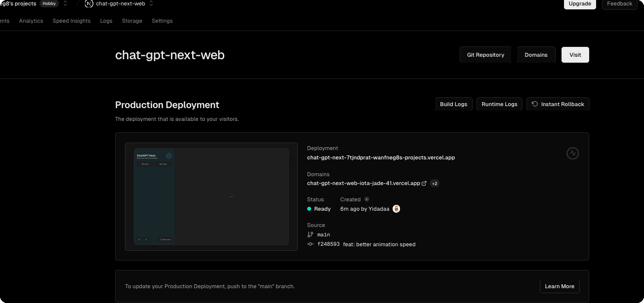Click the git branch icon beside main

[x=310, y=234]
